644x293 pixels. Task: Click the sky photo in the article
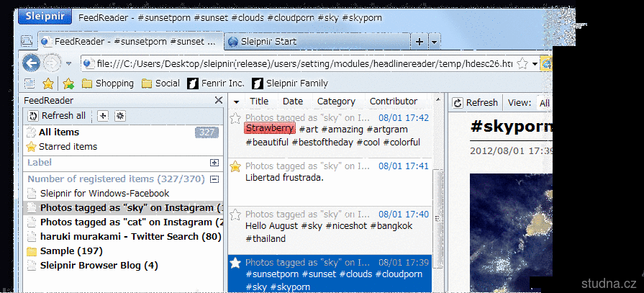pyautogui.click(x=512, y=233)
